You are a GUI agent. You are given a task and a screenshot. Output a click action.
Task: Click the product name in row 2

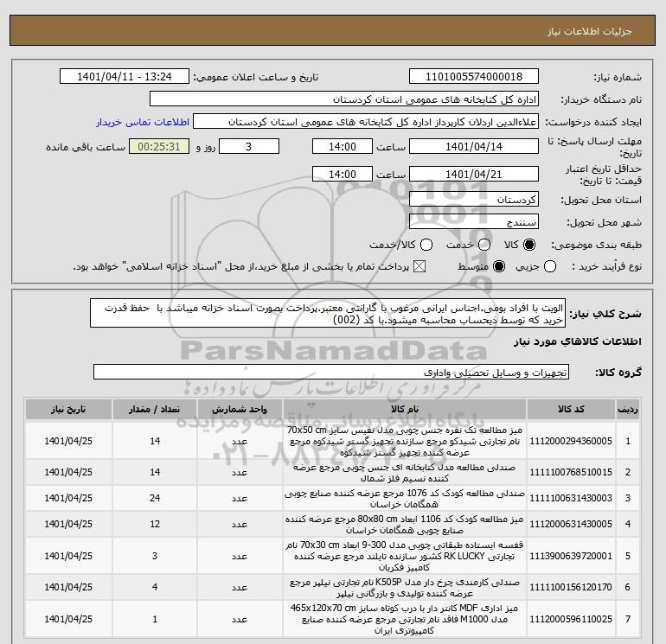click(405, 473)
